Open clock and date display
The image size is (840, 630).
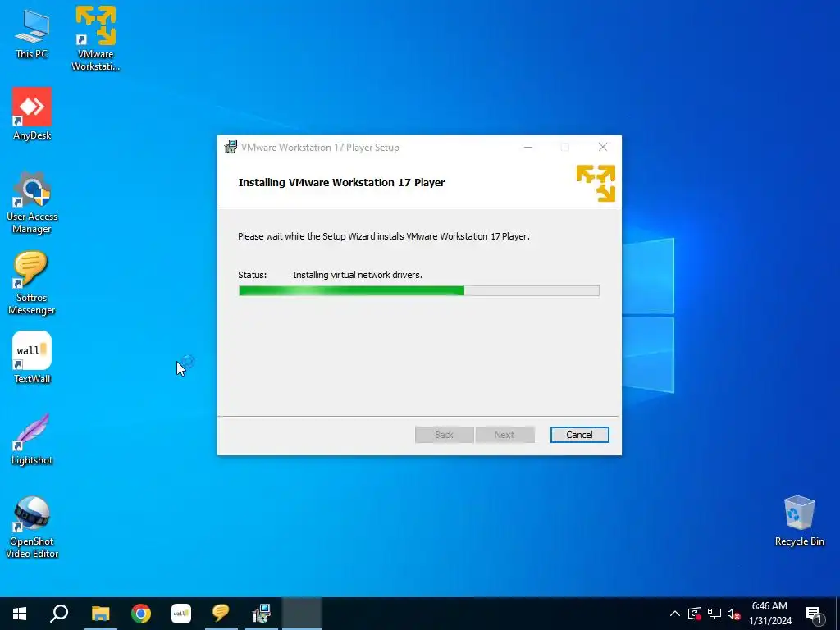point(769,614)
